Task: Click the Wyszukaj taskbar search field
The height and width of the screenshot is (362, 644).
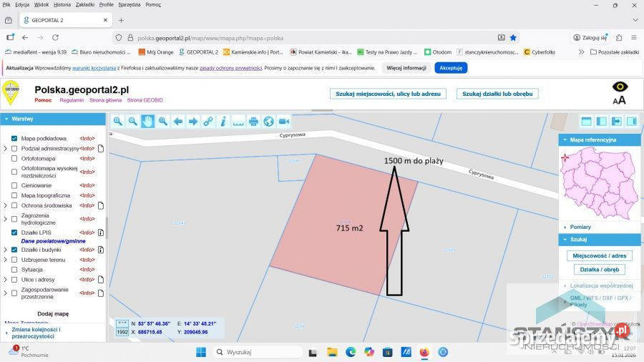Action: click(x=258, y=352)
